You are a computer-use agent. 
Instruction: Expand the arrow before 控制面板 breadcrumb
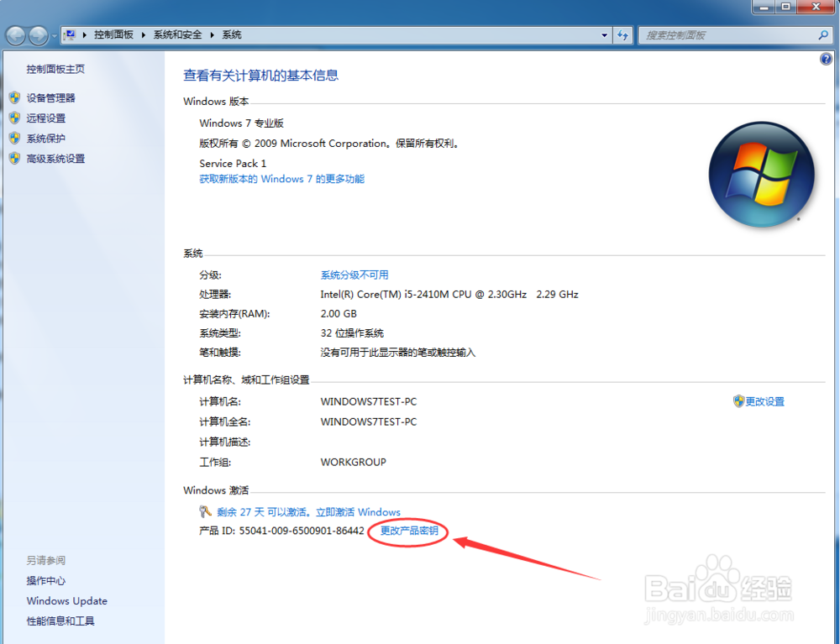[85, 34]
